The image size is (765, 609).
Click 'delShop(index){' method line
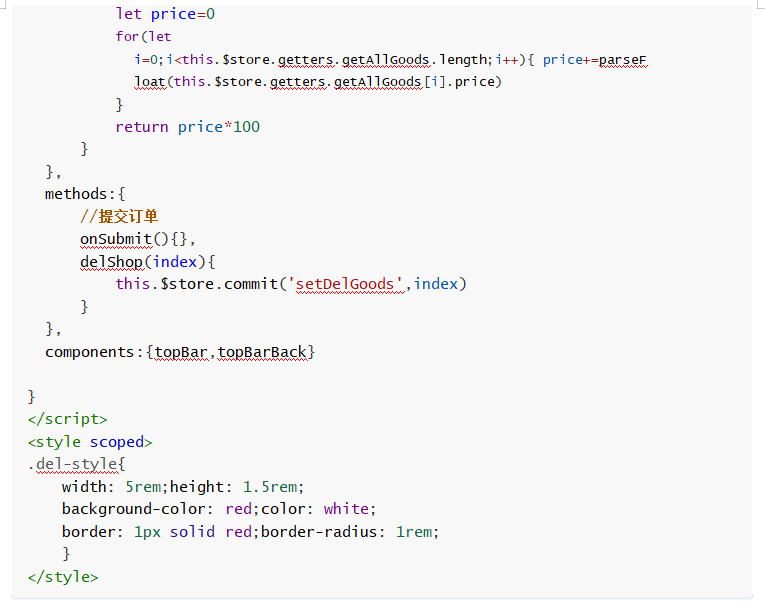click(x=147, y=262)
